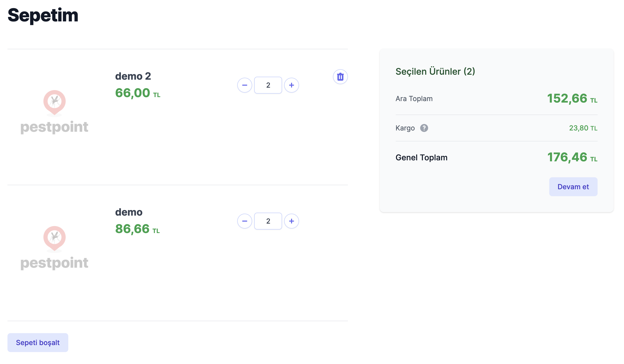624x364 pixels.
Task: Click the demo price 86,66 TL
Action: pos(137,229)
